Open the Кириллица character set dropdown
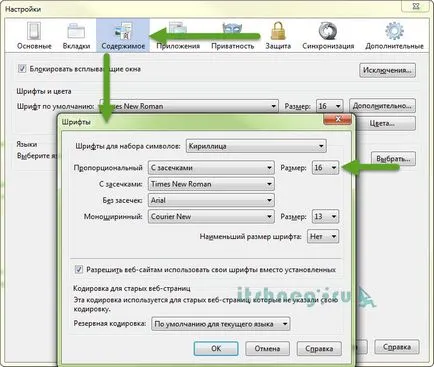Image resolution: width=434 pixels, height=367 pixels. pos(256,146)
